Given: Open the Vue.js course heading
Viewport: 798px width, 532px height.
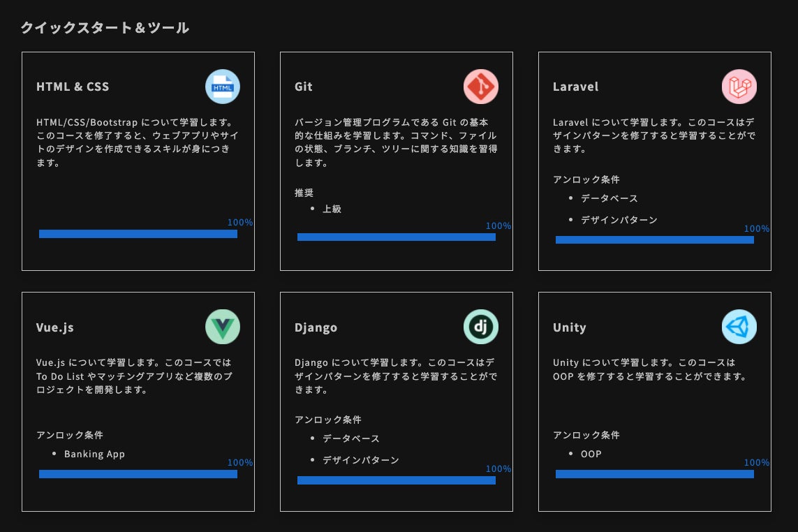Looking at the screenshot, I should (55, 327).
